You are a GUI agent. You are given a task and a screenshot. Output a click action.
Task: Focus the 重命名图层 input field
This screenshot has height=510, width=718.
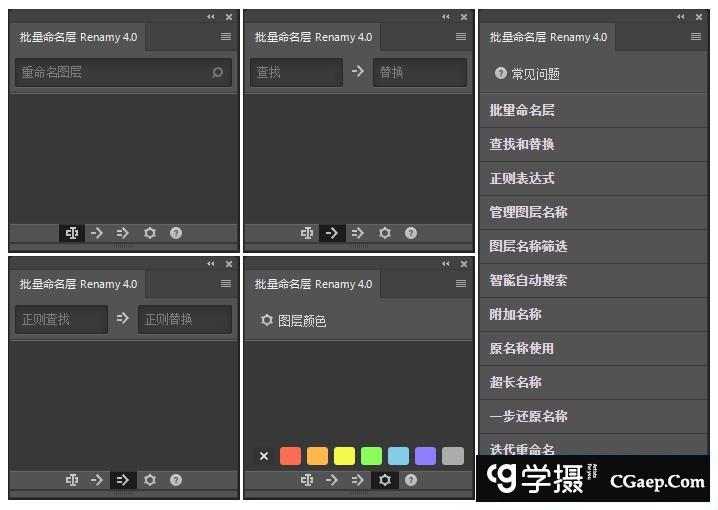tap(123, 72)
